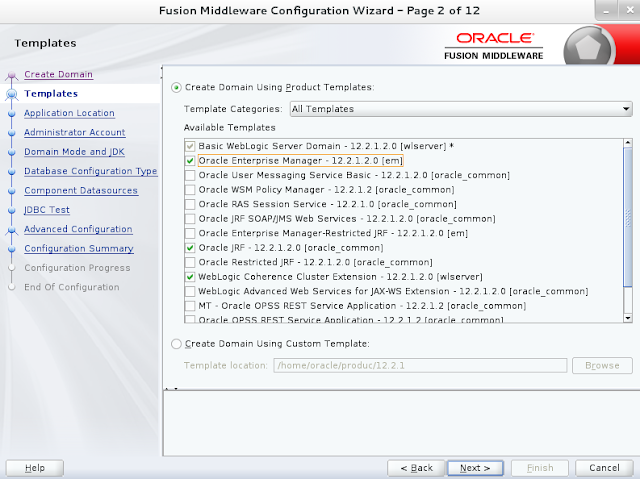Viewport: 640px width, 479px height.
Task: Click the Oracle Fusion Middleware logo
Action: pyautogui.click(x=493, y=46)
